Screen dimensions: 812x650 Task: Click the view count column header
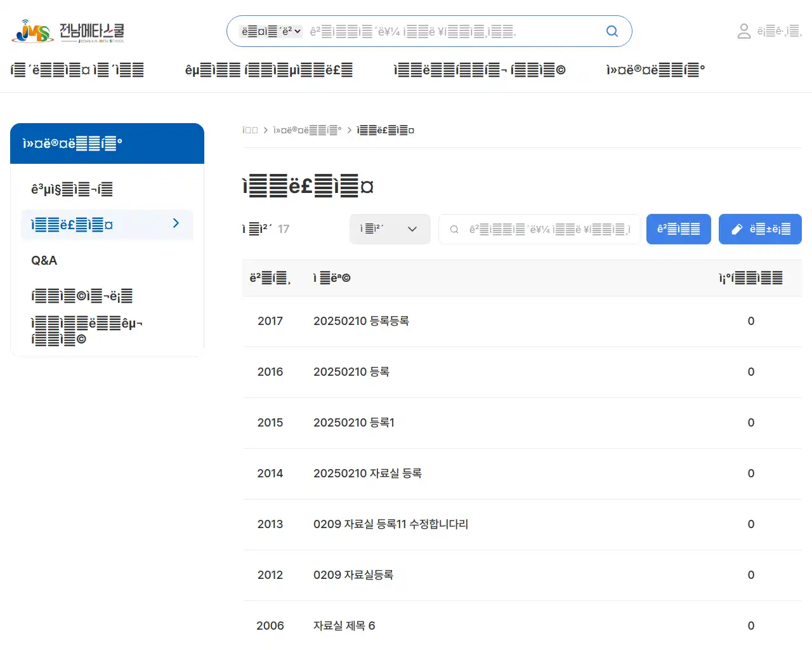pos(750,278)
